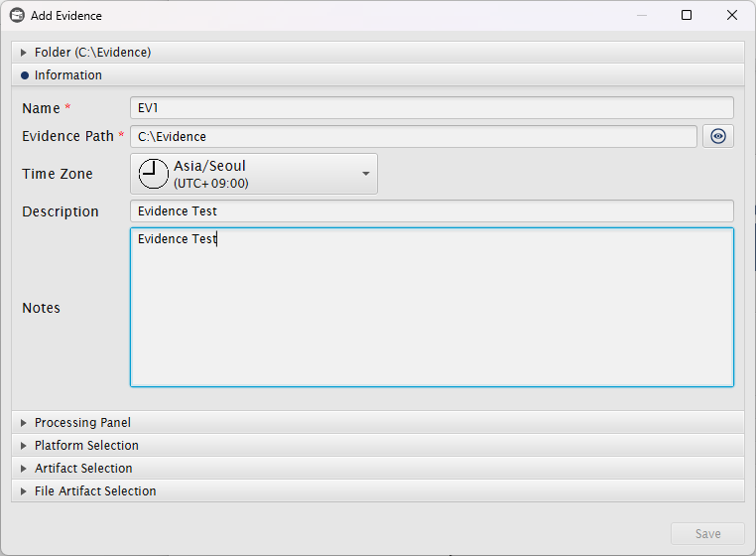756x556 pixels.
Task: Expand the Processing Panel section
Action: pos(378,422)
